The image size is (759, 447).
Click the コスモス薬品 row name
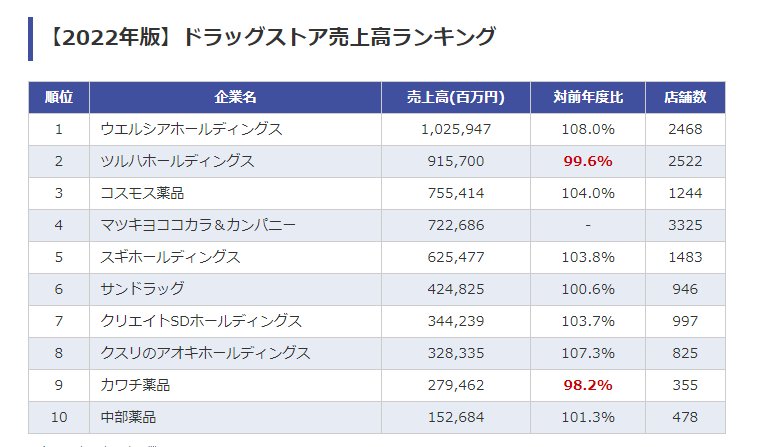(x=142, y=193)
